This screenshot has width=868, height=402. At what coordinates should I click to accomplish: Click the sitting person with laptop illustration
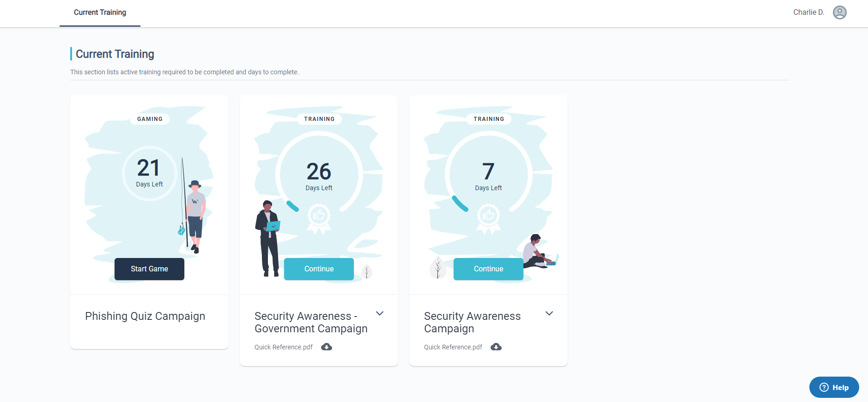[538, 252]
